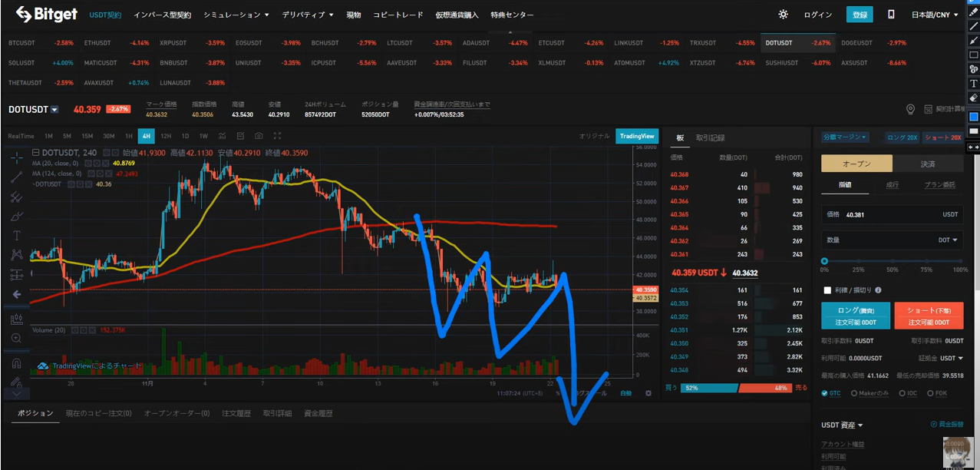Open chart settings gear icon
Image resolution: width=980 pixels, height=470 pixels.
[648, 393]
